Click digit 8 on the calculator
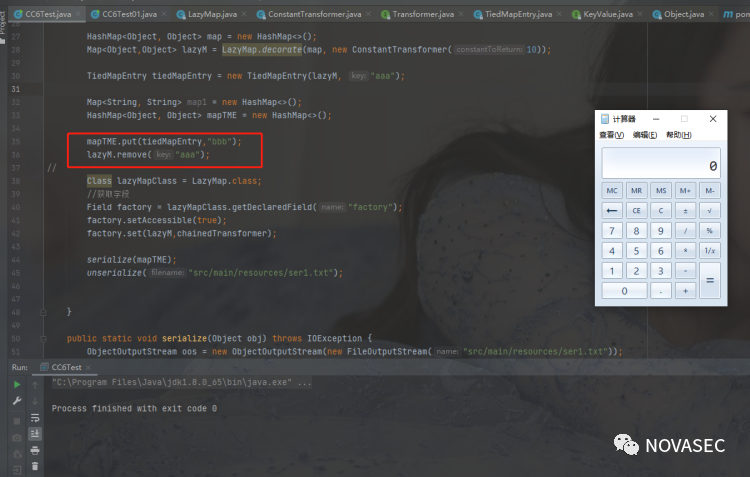Image resolution: width=750 pixels, height=477 pixels. pyautogui.click(x=636, y=231)
